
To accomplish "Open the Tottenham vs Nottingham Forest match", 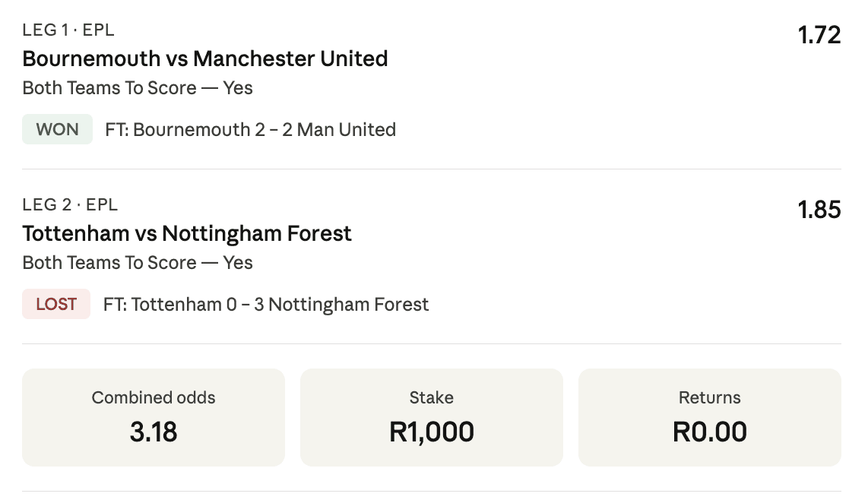I will pos(187,233).
